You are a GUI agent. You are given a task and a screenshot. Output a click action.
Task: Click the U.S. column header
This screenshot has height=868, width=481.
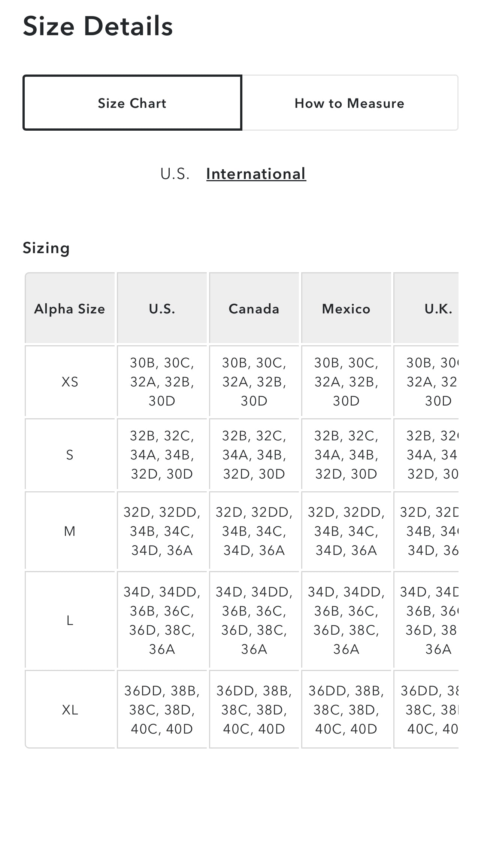[163, 309]
